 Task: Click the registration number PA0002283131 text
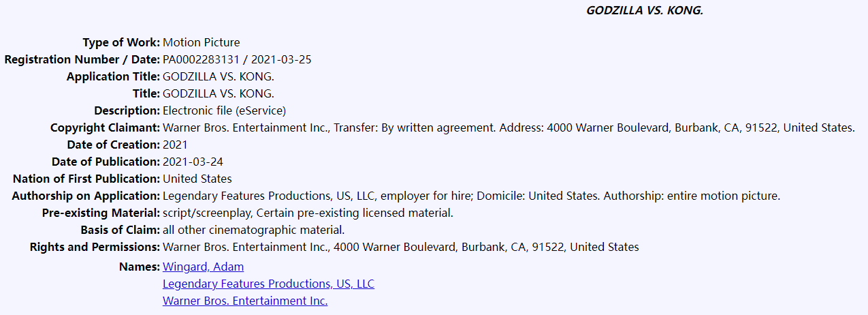tap(199, 59)
